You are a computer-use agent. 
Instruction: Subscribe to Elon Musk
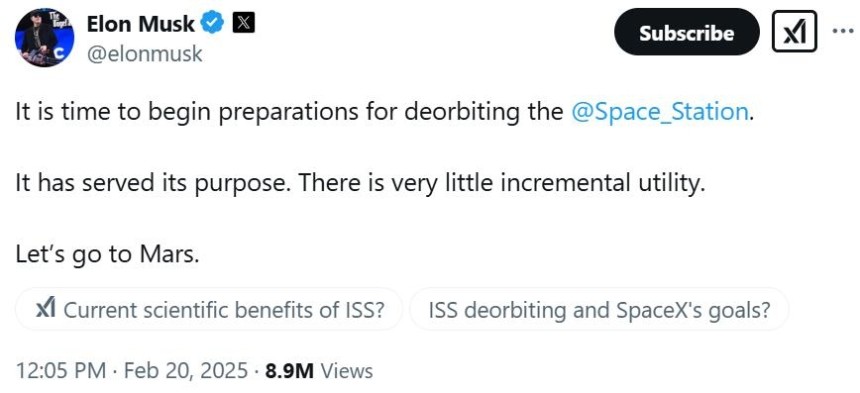(687, 33)
